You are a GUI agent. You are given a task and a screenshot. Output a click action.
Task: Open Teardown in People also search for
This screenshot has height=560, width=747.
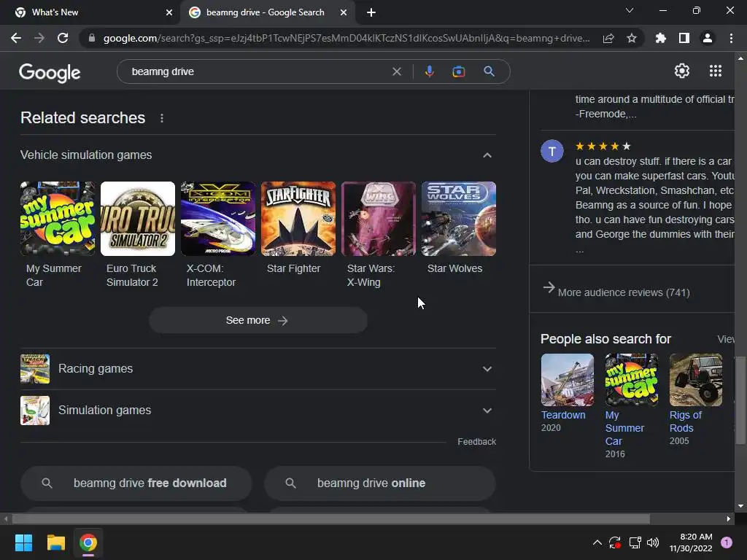(566, 393)
